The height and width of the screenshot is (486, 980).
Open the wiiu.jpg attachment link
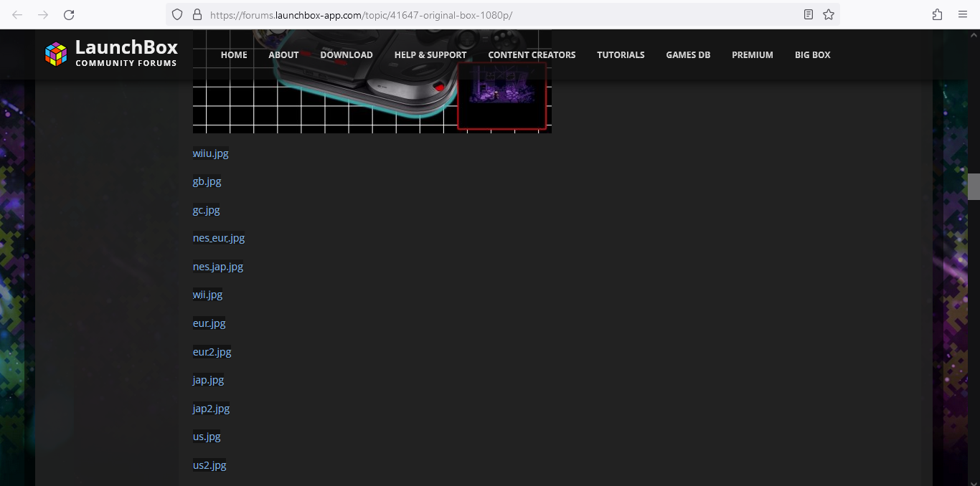pos(211,153)
